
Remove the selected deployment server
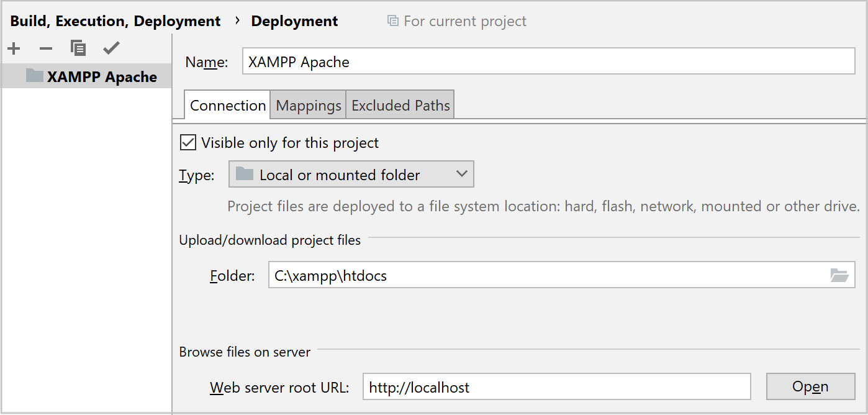(46, 48)
